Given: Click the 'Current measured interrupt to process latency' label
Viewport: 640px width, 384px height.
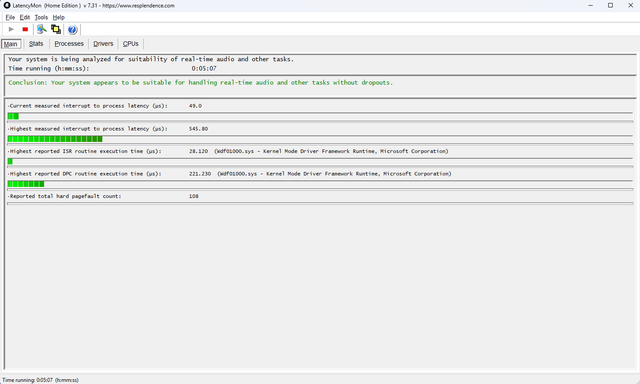Looking at the screenshot, I should [x=88, y=106].
